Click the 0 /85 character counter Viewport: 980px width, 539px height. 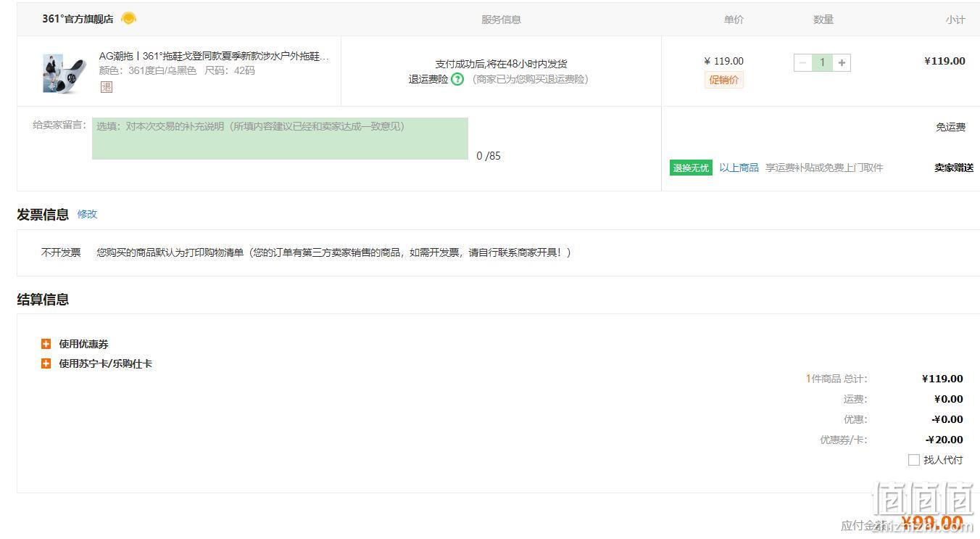[x=489, y=156]
